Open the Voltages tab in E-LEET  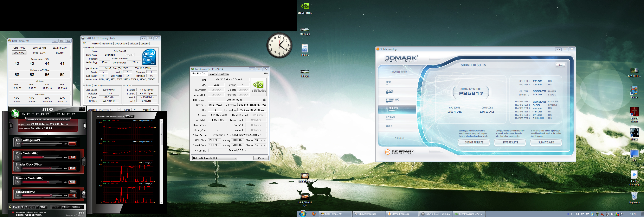[x=134, y=44]
